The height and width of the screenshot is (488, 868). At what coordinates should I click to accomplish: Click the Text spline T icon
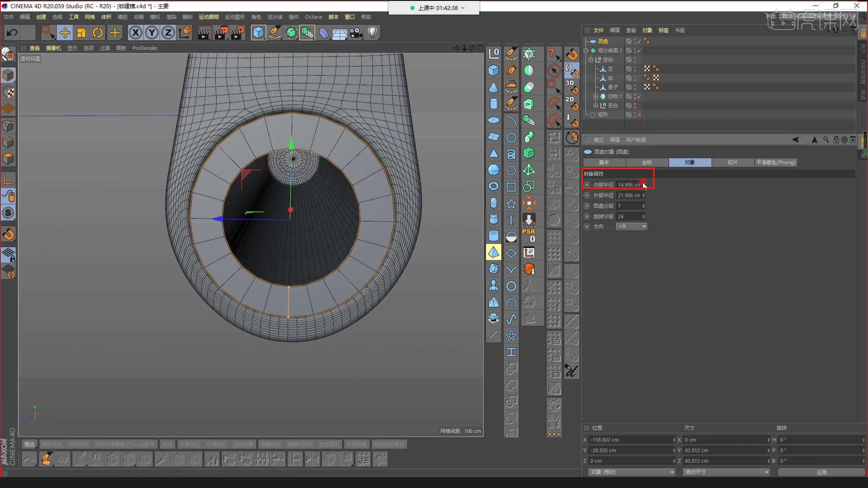[x=511, y=220]
